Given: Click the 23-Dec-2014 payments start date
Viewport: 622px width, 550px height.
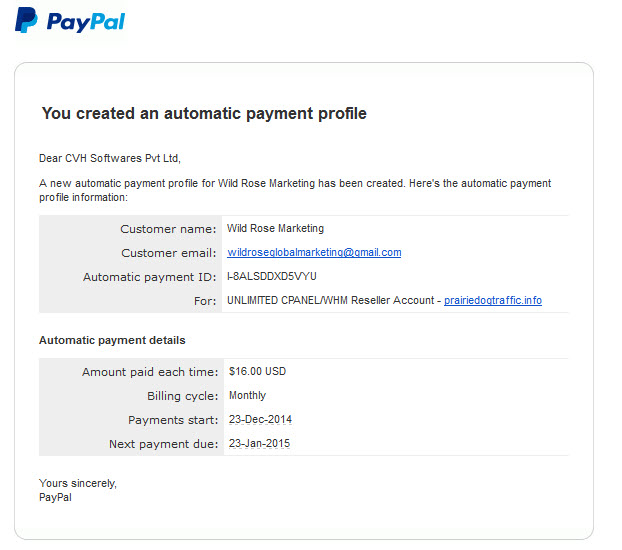Looking at the screenshot, I should [260, 419].
